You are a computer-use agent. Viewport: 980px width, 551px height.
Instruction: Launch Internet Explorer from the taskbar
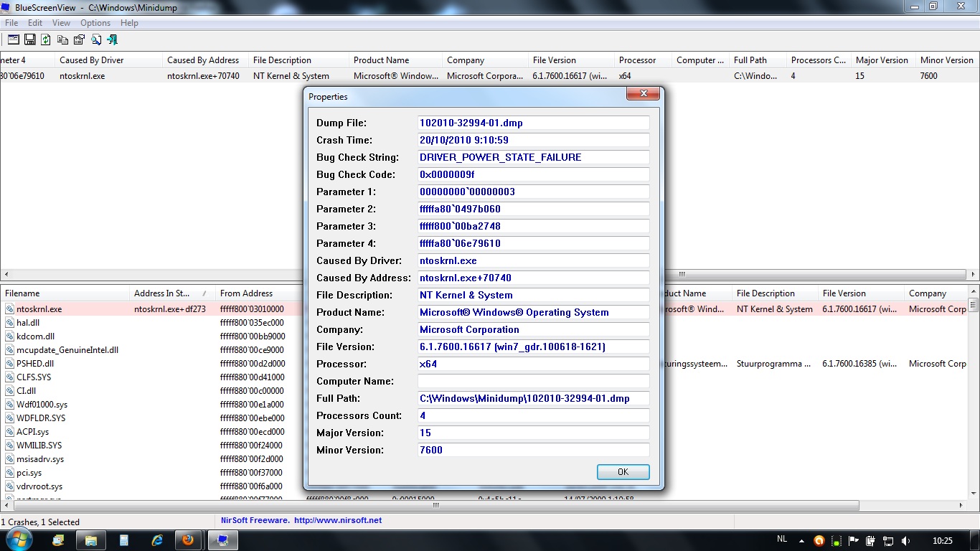coord(156,540)
